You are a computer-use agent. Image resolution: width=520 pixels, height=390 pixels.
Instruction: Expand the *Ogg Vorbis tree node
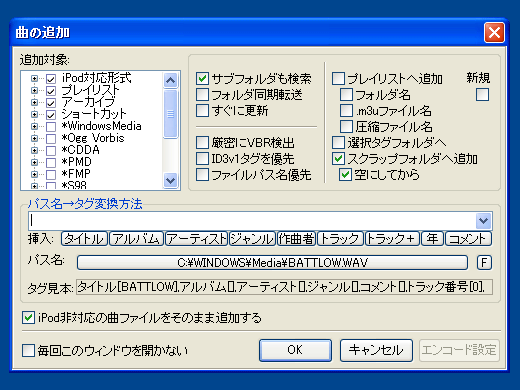[x=34, y=138]
